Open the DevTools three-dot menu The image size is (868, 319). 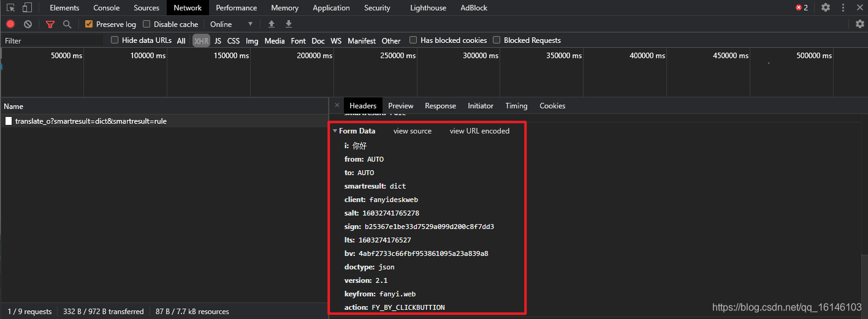tap(843, 7)
